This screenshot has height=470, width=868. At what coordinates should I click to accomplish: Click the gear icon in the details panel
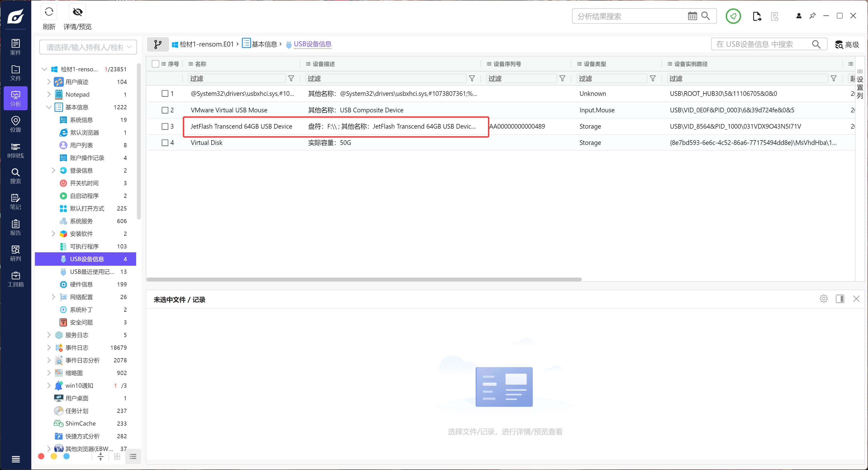pyautogui.click(x=824, y=299)
